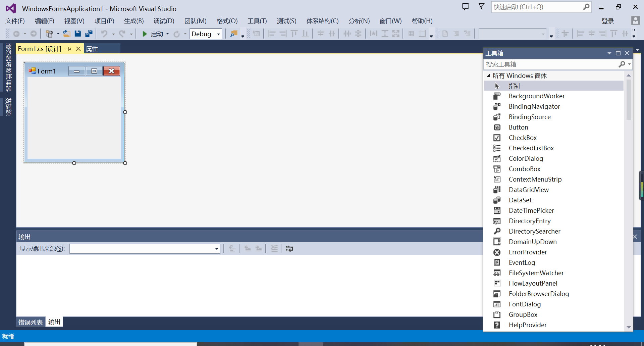Click the 登录 sign-in link
644x346 pixels.
[607, 21]
